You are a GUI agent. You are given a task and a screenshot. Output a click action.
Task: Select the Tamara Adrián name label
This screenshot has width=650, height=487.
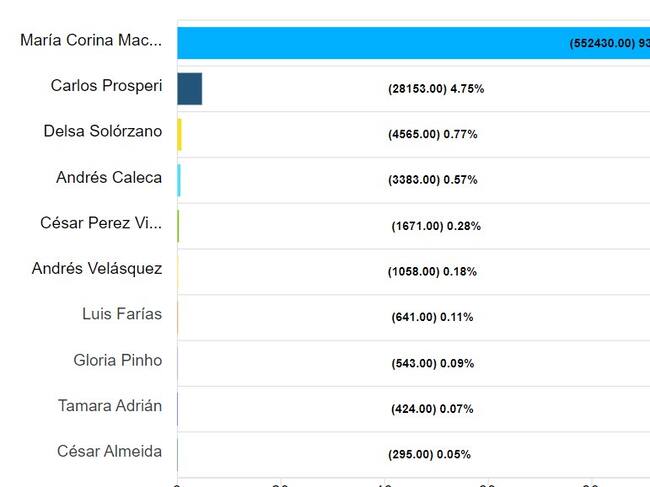[110, 405]
